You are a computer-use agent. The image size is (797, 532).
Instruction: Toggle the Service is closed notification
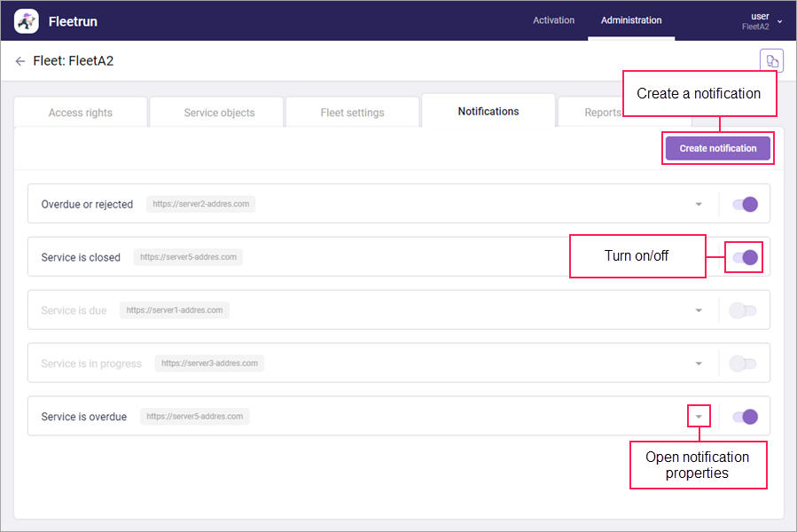[746, 257]
